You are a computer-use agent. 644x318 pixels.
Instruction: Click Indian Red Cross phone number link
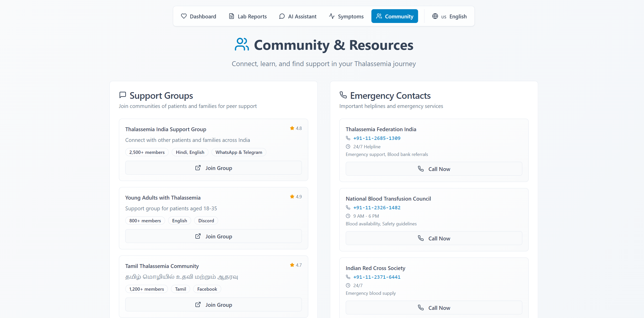[377, 277]
